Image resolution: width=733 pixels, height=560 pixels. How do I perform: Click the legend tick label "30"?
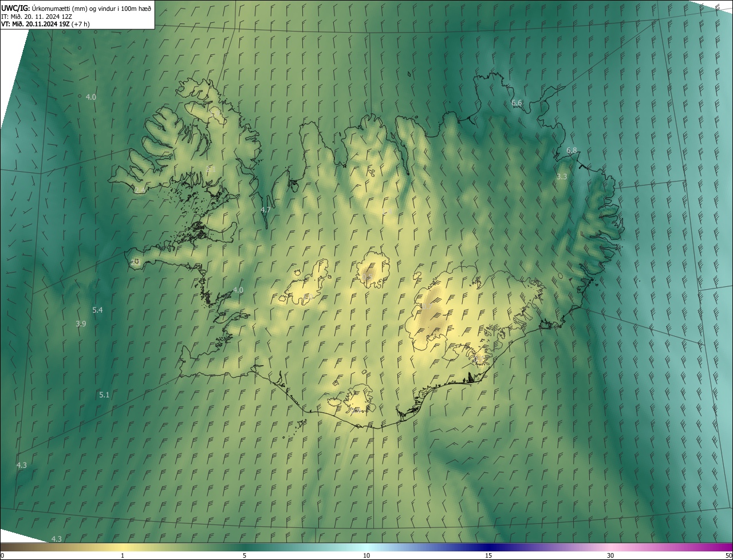tap(610, 556)
